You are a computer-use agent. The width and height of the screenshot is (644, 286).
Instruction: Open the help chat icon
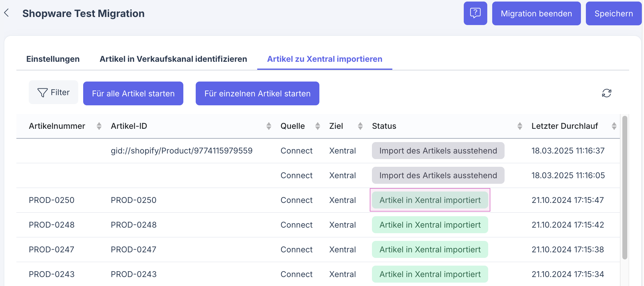coord(475,13)
